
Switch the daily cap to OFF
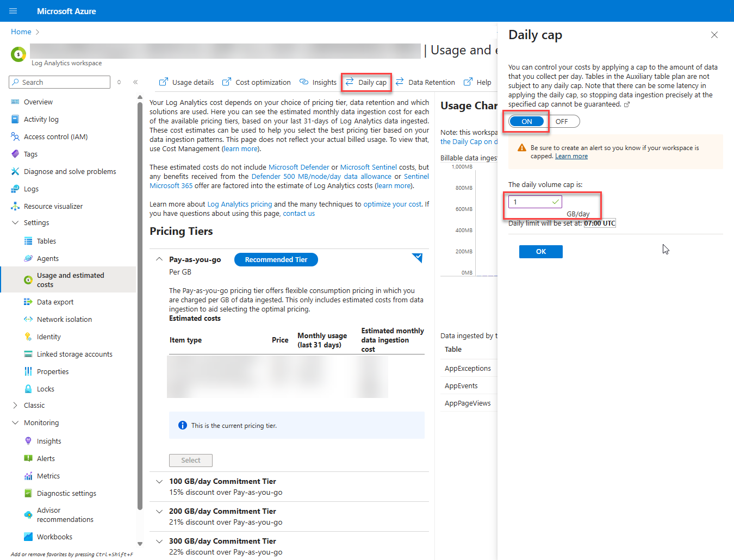pyautogui.click(x=563, y=121)
